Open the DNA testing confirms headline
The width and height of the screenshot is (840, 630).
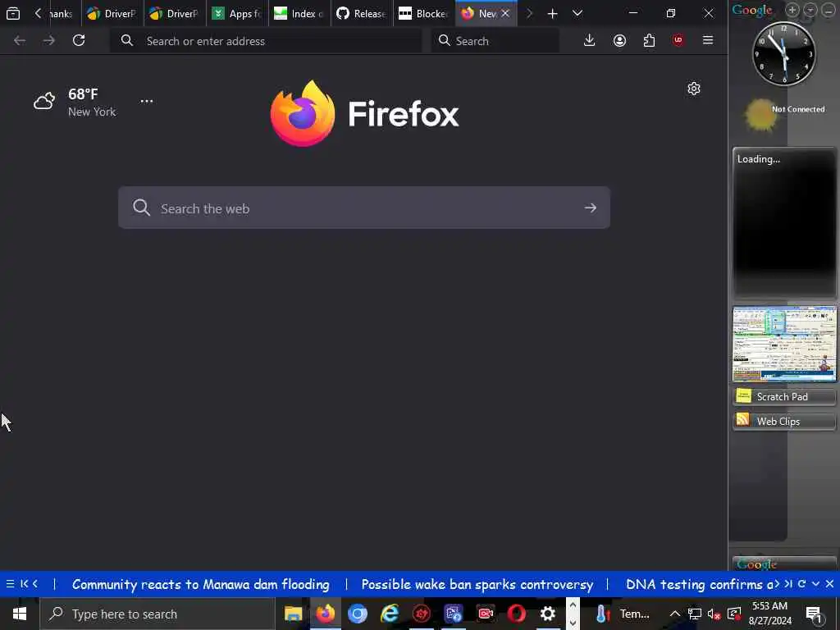(x=699, y=584)
